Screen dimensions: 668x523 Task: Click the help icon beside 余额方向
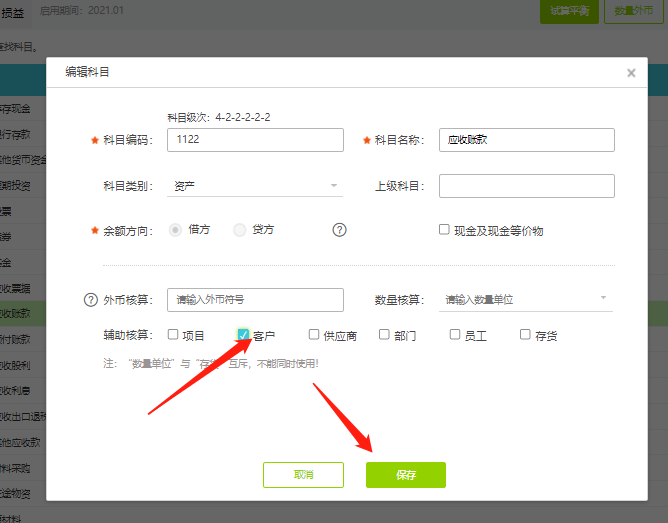click(339, 230)
